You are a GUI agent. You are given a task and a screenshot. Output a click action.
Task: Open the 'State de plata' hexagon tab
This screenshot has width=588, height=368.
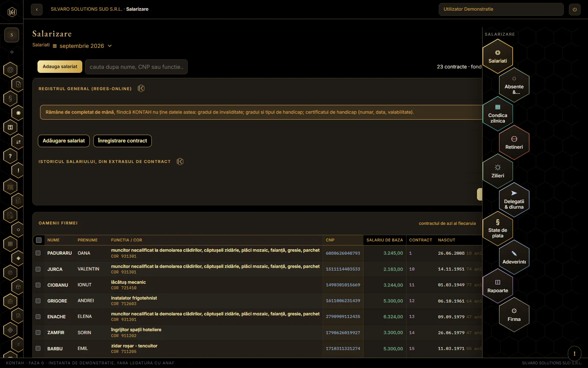[x=498, y=229]
